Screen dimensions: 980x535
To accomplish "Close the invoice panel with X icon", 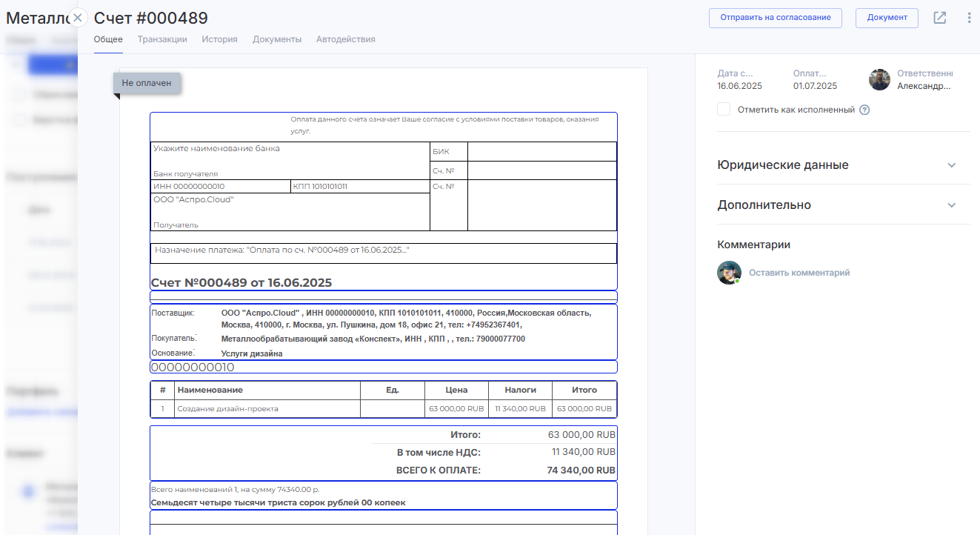I will click(78, 18).
